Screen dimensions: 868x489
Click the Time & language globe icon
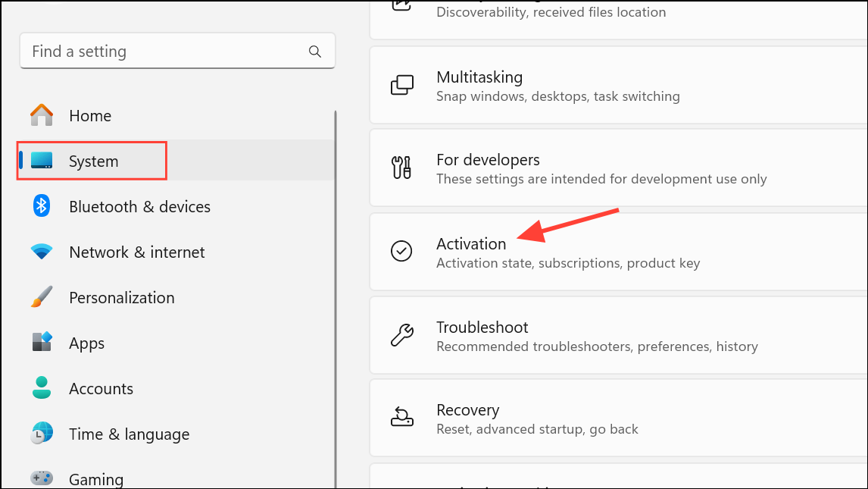pos(42,434)
